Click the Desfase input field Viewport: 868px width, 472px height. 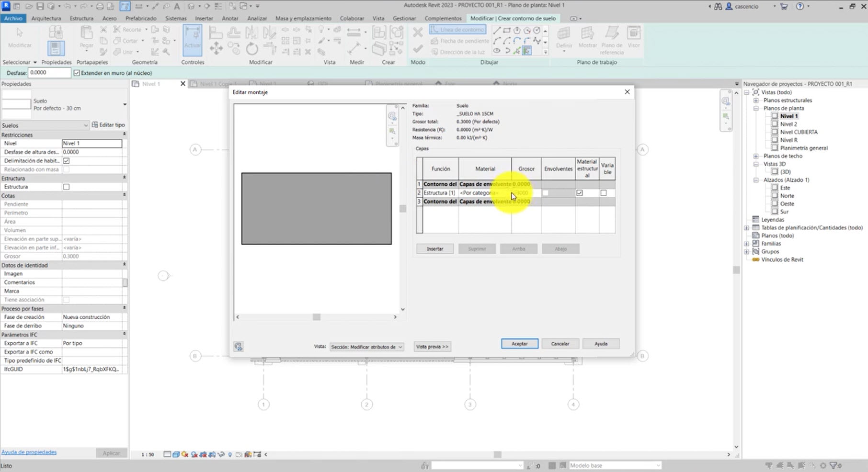click(x=49, y=73)
